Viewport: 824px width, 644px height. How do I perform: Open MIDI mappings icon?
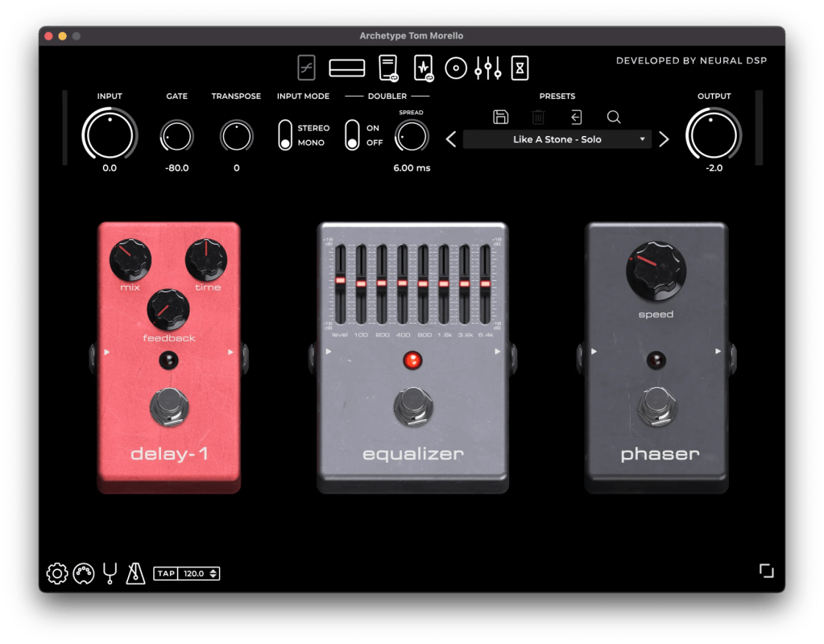click(x=84, y=574)
